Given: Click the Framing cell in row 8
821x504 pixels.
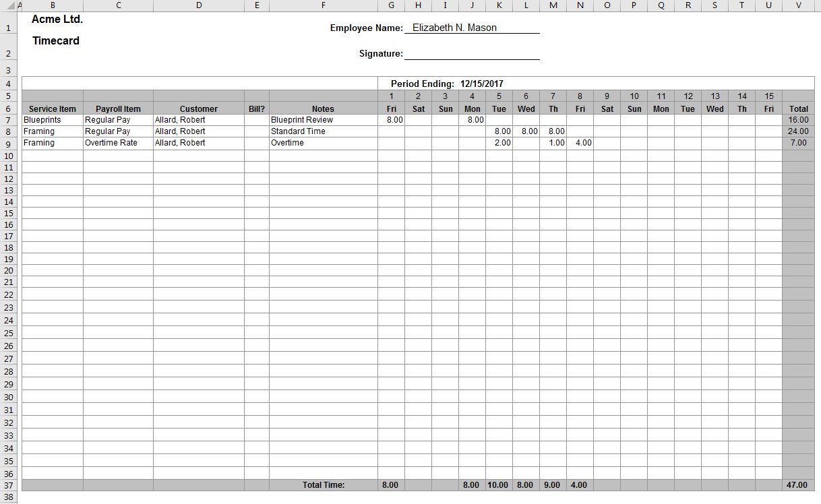Looking at the screenshot, I should click(x=53, y=131).
